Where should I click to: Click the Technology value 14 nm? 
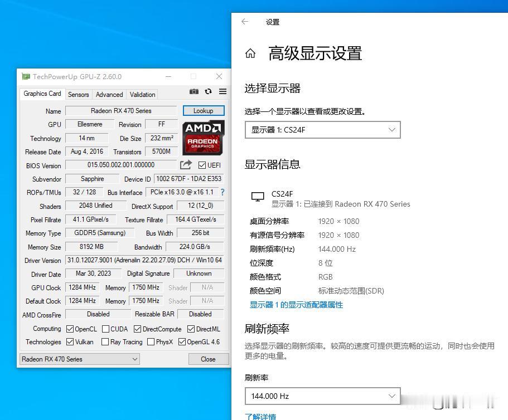86,138
